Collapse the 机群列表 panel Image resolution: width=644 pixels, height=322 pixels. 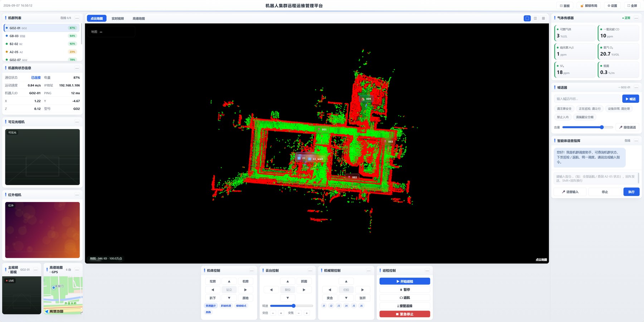77,18
